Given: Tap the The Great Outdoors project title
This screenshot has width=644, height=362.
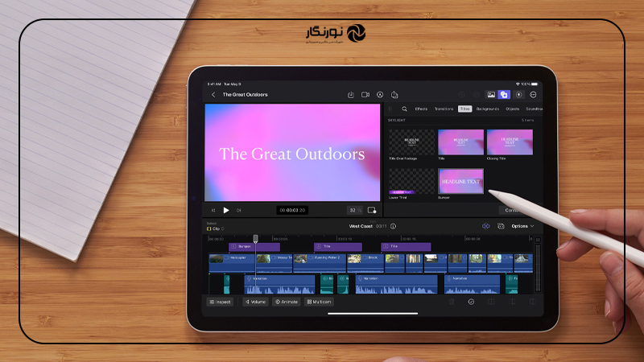Looking at the screenshot, I should click(x=246, y=95).
